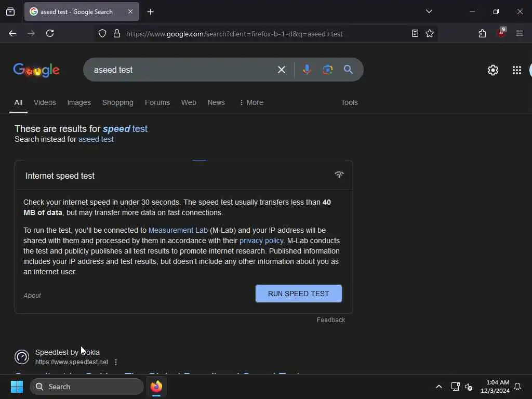Open Google quick settings gear
This screenshot has width=532, height=399.
click(x=493, y=70)
